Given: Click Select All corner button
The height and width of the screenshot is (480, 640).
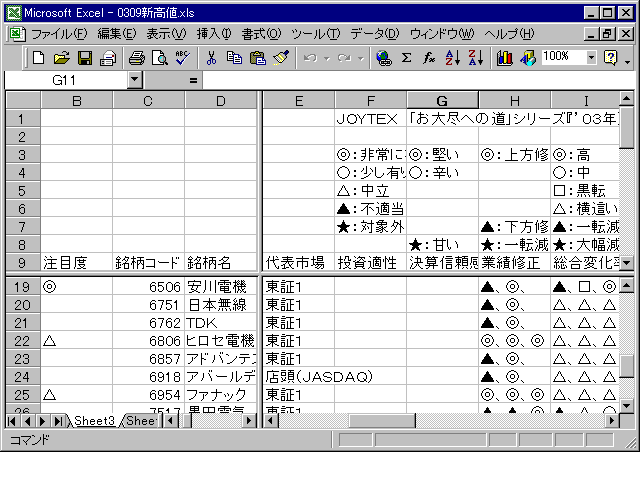Looking at the screenshot, I should (x=23, y=100).
